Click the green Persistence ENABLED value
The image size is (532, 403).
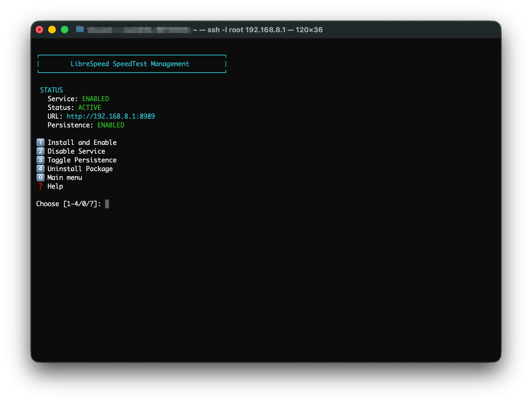tap(111, 125)
